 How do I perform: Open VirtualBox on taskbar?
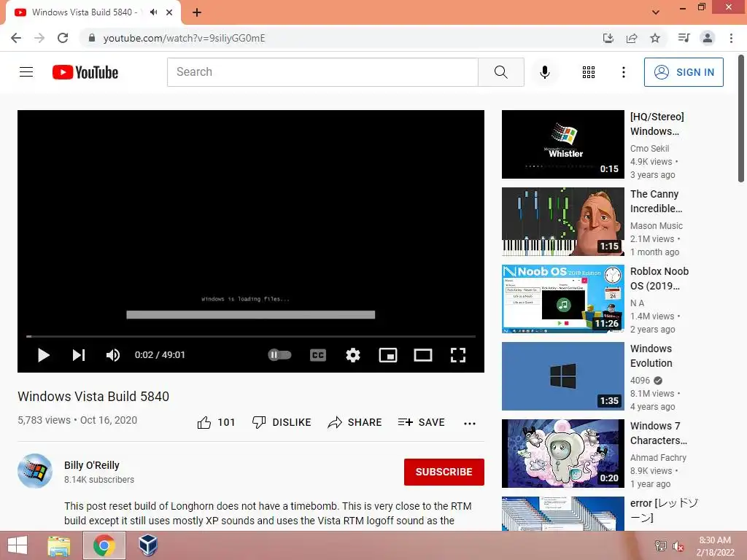(x=148, y=545)
